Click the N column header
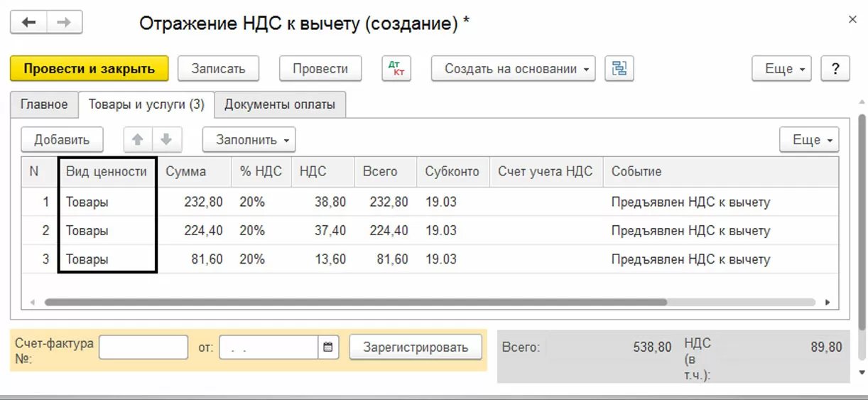Screen dimensions: 868x400 (x=39, y=171)
